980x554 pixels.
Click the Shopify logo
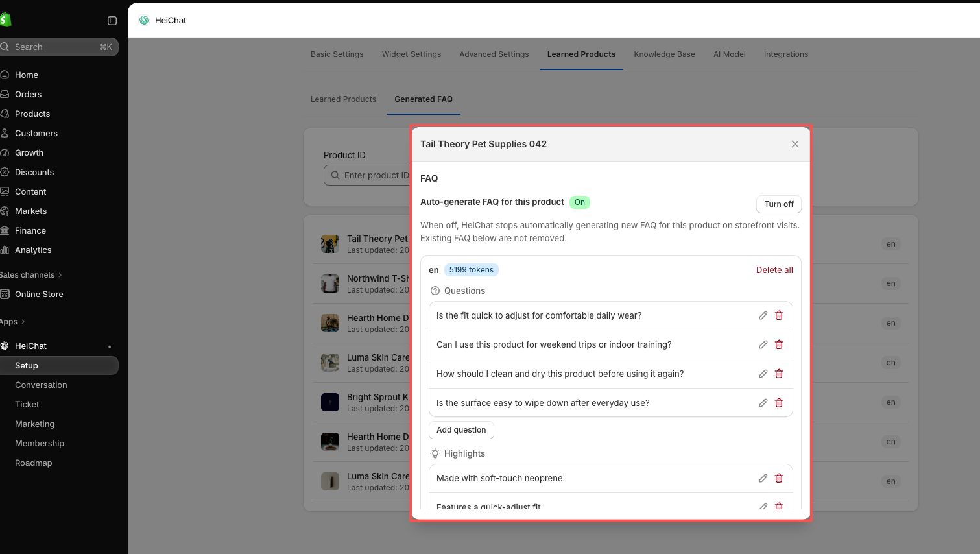pyautogui.click(x=5, y=19)
